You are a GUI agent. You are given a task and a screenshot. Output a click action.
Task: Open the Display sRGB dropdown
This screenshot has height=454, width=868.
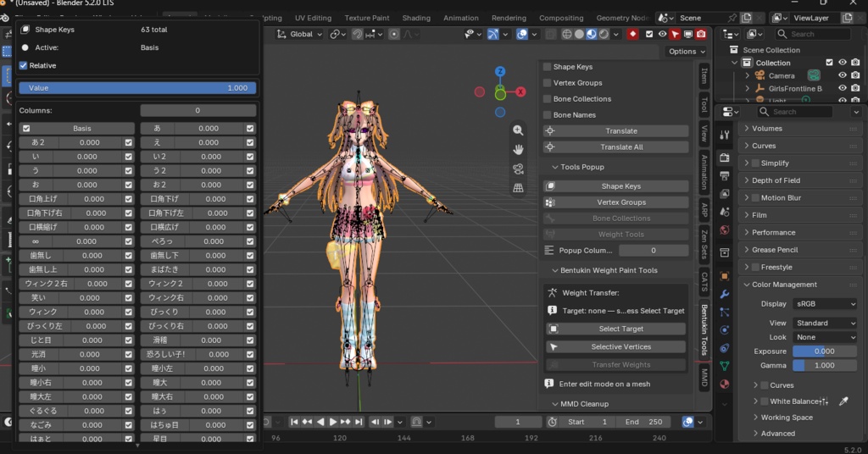tap(825, 303)
